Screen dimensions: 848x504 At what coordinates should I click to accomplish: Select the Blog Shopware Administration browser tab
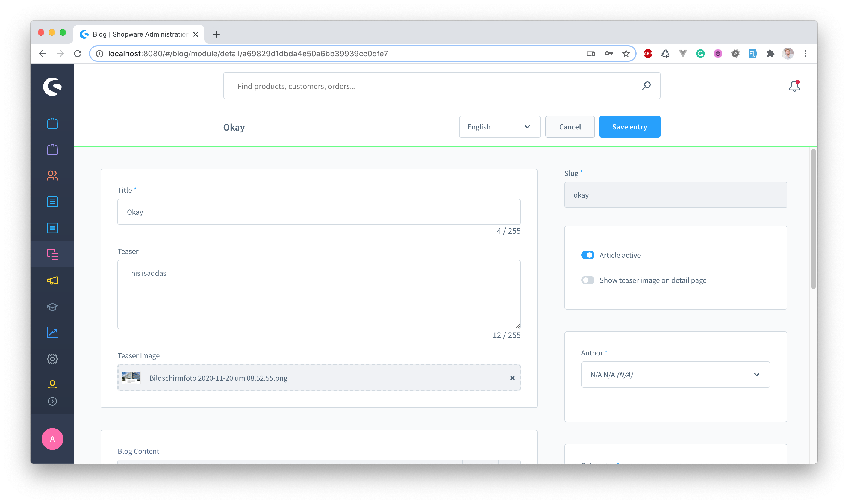point(139,34)
